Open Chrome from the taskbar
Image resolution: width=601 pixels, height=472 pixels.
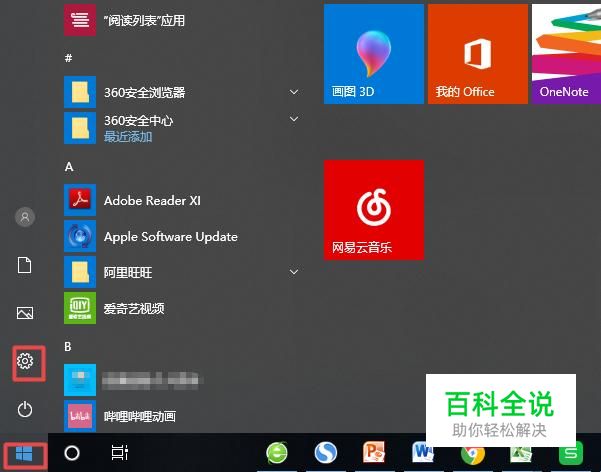[x=472, y=456]
